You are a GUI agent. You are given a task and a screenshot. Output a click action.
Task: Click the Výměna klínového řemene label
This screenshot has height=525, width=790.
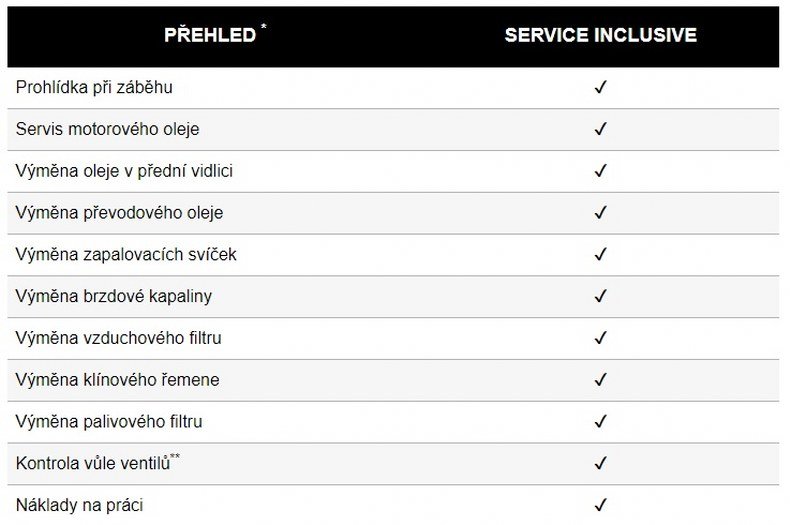coord(117,380)
